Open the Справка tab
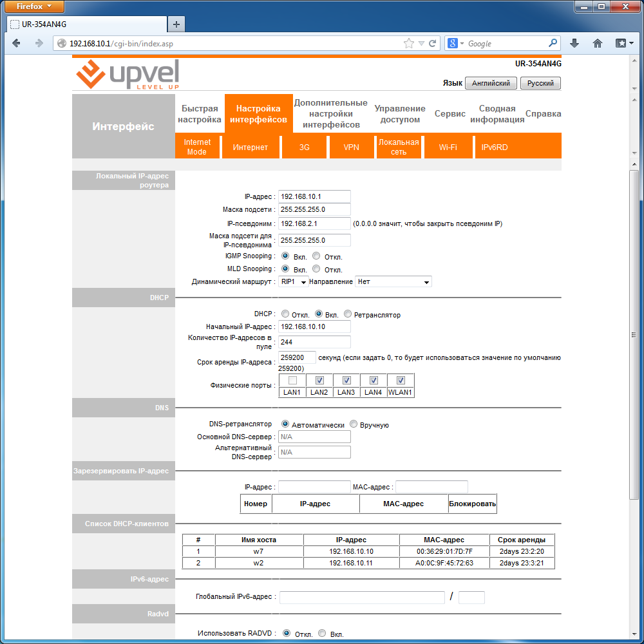Screen dimensions: 644x644 point(543,114)
